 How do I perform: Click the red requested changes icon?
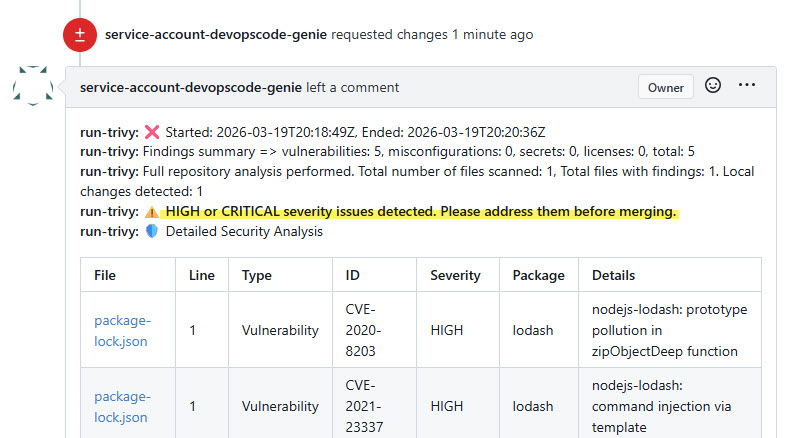click(x=80, y=35)
